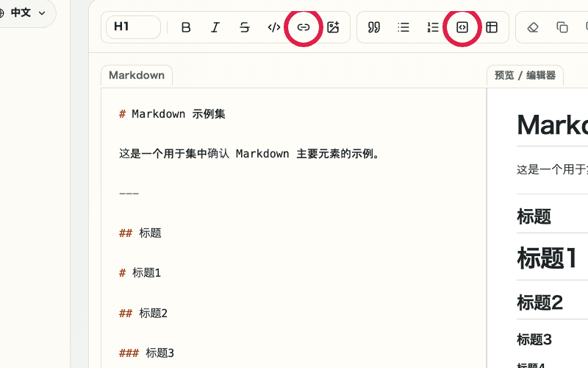Click the '---' horizontal rule line

129,194
